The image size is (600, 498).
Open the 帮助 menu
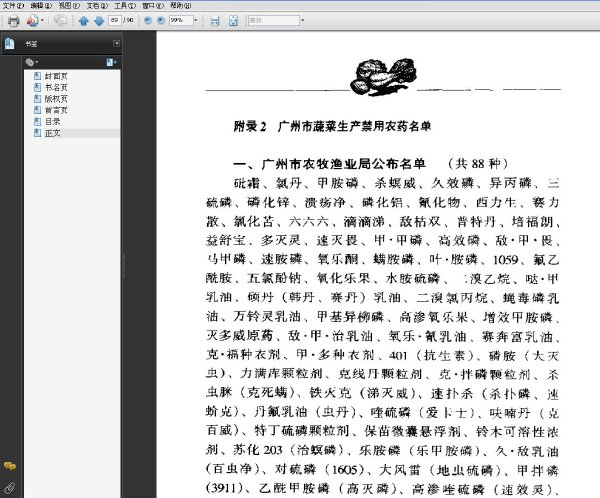181,5
